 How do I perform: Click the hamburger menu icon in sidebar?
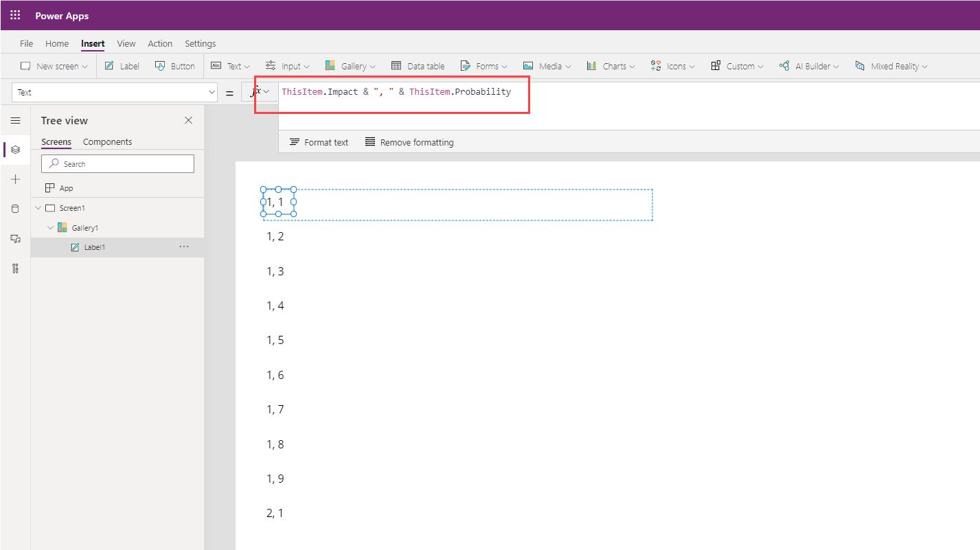coord(15,120)
